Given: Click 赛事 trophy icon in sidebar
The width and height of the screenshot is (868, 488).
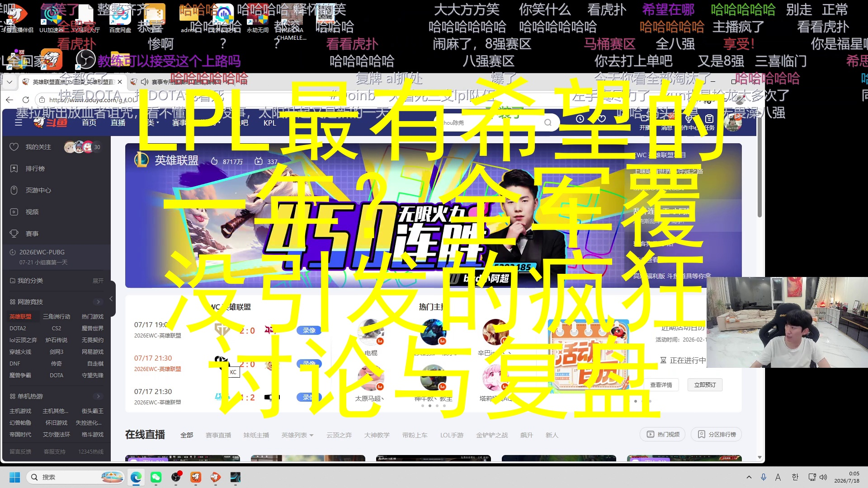Looking at the screenshot, I should [x=14, y=234].
